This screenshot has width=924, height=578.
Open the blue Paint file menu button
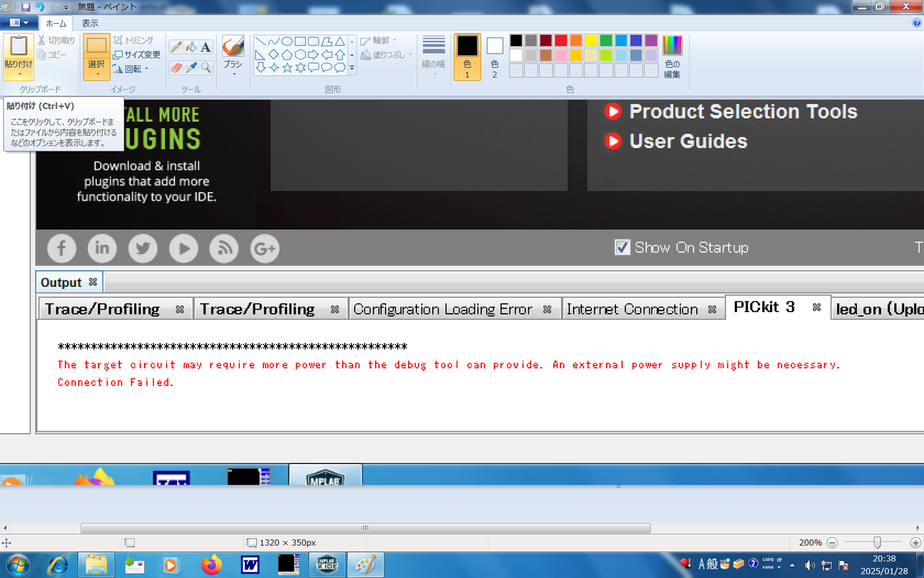coord(18,23)
